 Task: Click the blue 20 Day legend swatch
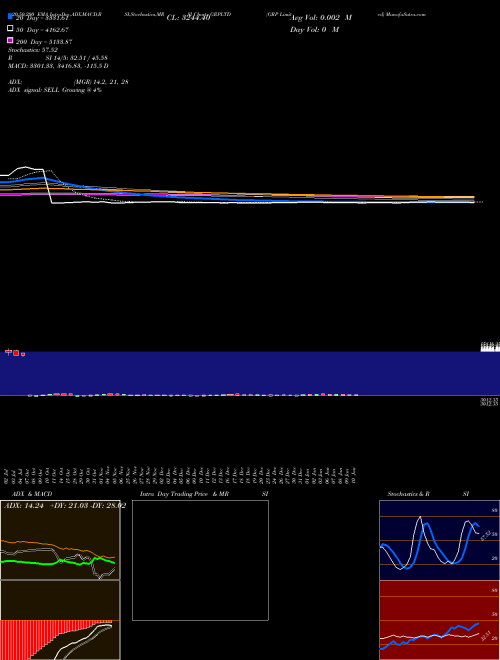(10, 16)
